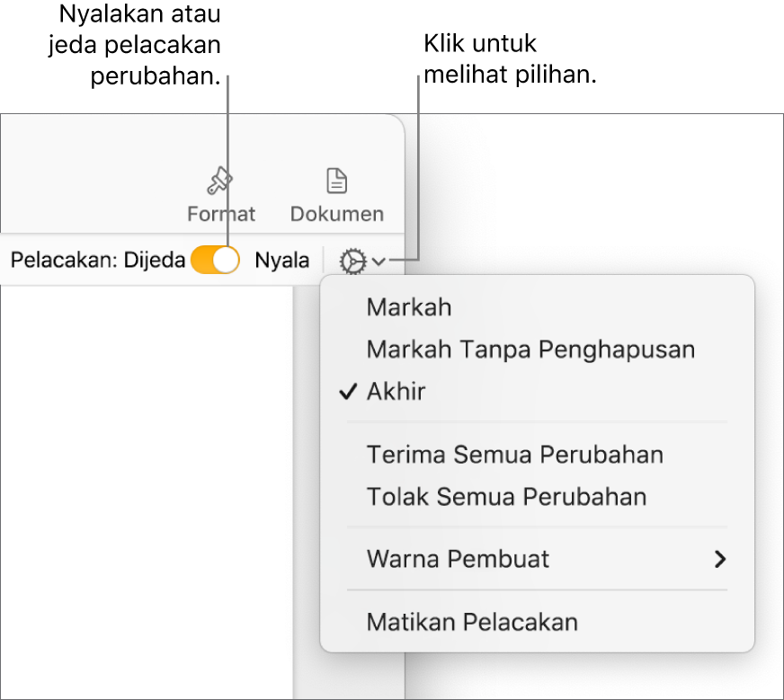Click the tracking options gear icon

click(x=352, y=261)
